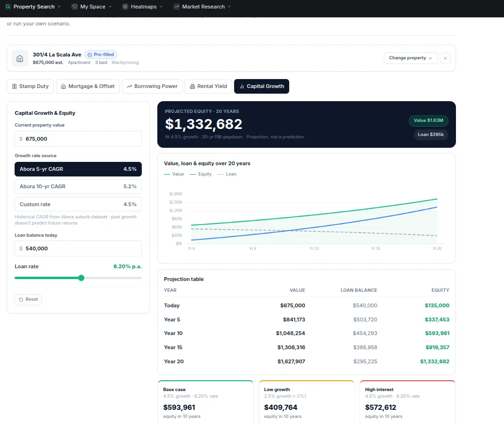Open the Property Search menu

33,7
